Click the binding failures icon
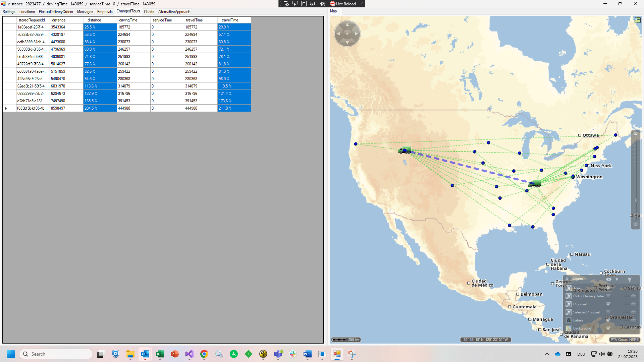 pos(323,4)
